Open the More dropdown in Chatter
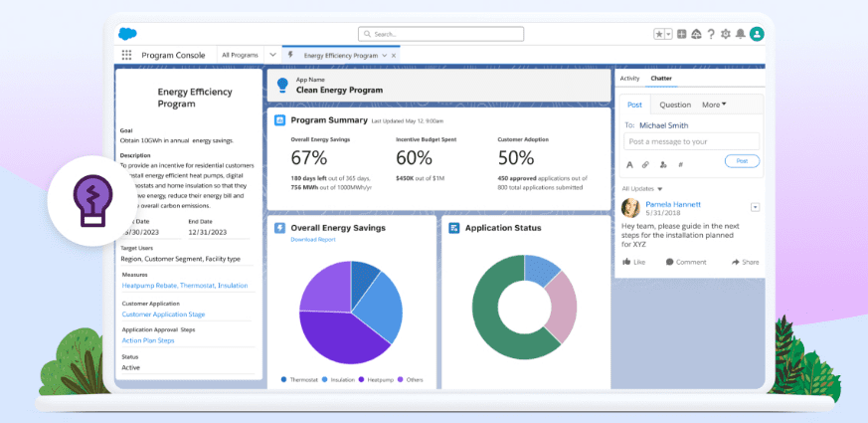 point(714,105)
